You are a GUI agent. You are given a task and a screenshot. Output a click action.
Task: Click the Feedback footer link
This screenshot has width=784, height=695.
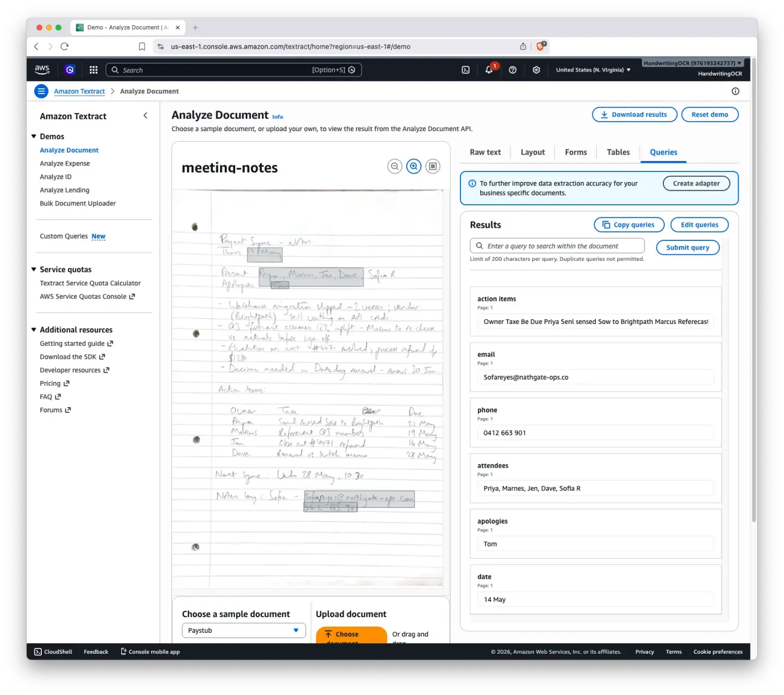[x=96, y=652]
